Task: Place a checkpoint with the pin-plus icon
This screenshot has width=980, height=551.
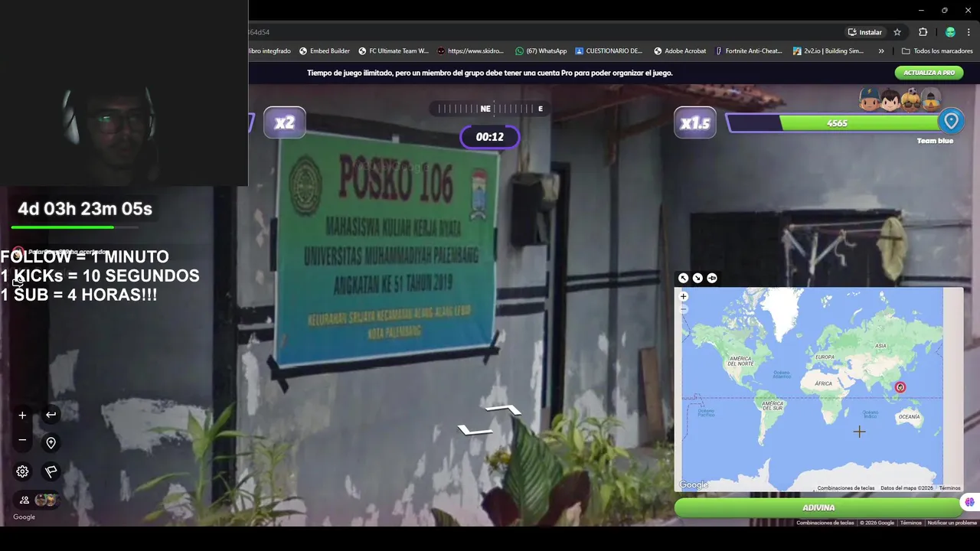Action: [51, 443]
